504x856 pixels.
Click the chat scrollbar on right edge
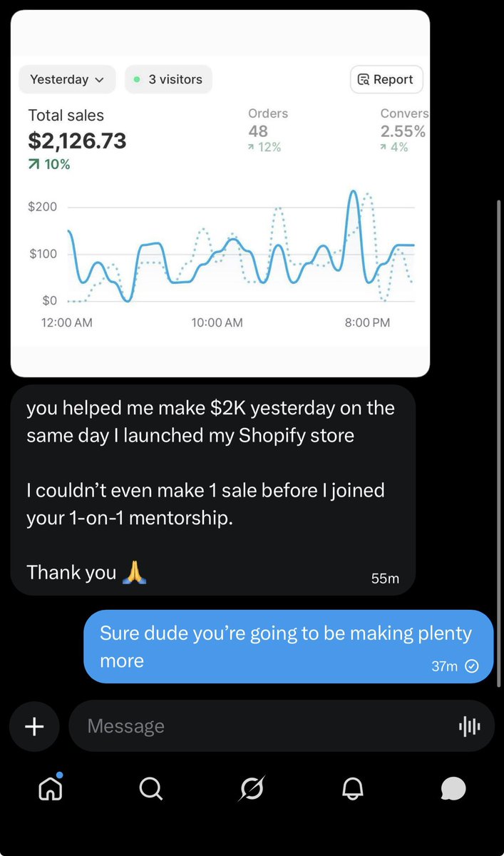(x=498, y=444)
